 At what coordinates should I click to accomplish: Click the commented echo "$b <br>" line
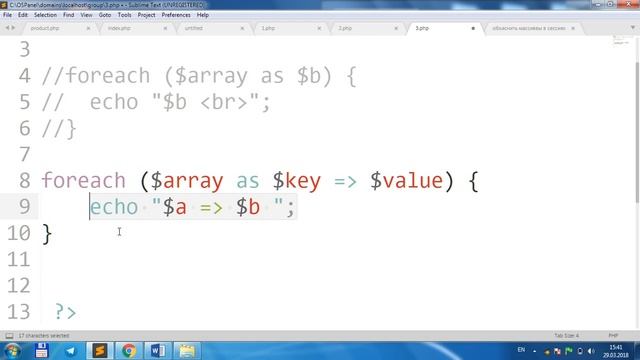[x=156, y=102]
